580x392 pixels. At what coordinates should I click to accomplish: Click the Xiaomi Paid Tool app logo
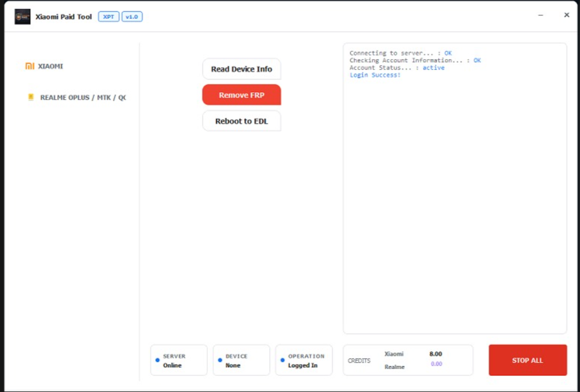(x=22, y=17)
